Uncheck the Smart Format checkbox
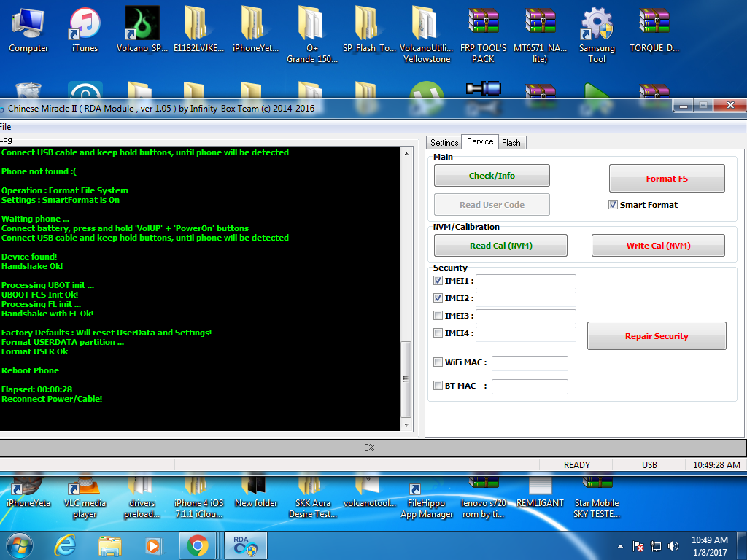Image resolution: width=747 pixels, height=560 pixels. tap(613, 205)
